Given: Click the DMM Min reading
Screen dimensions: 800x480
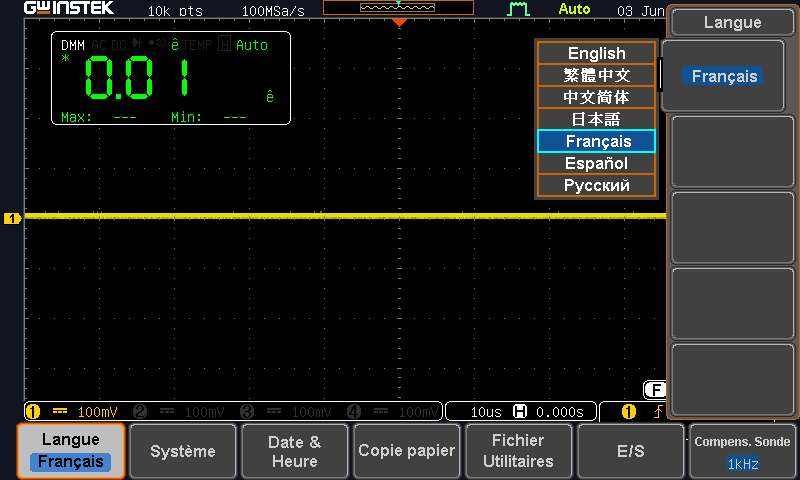Looking at the screenshot, I should pyautogui.click(x=209, y=118).
